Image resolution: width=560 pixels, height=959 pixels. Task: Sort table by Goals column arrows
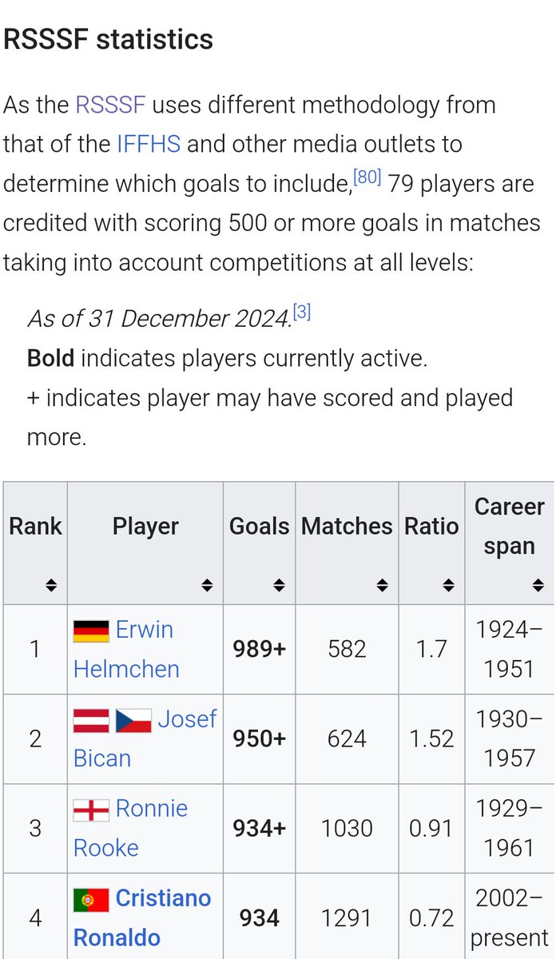279,586
